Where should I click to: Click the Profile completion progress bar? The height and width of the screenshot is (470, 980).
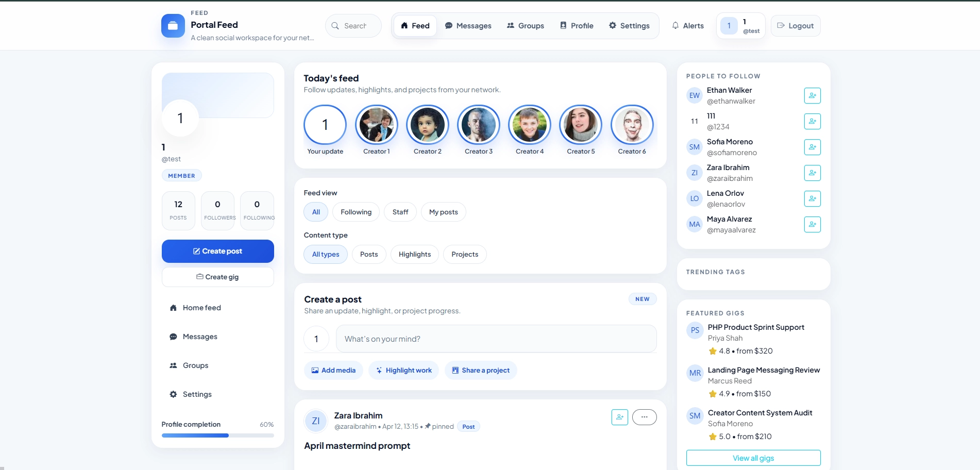(x=218, y=435)
